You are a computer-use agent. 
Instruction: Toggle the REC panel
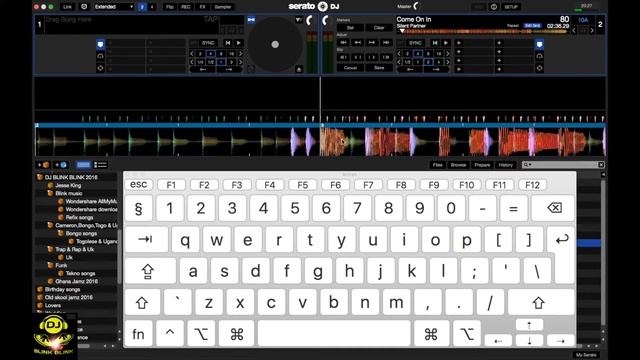point(185,7)
